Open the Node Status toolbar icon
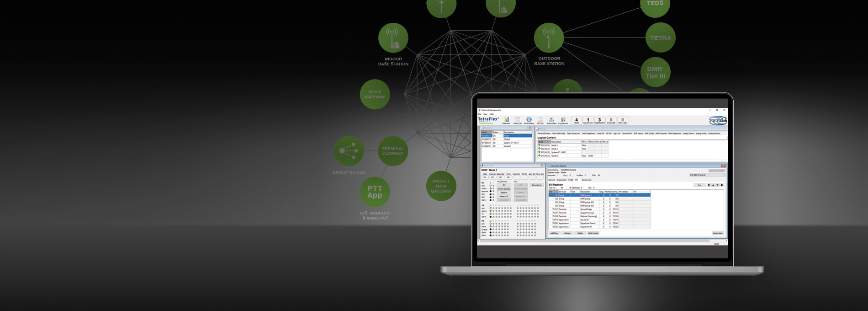 coord(529,121)
